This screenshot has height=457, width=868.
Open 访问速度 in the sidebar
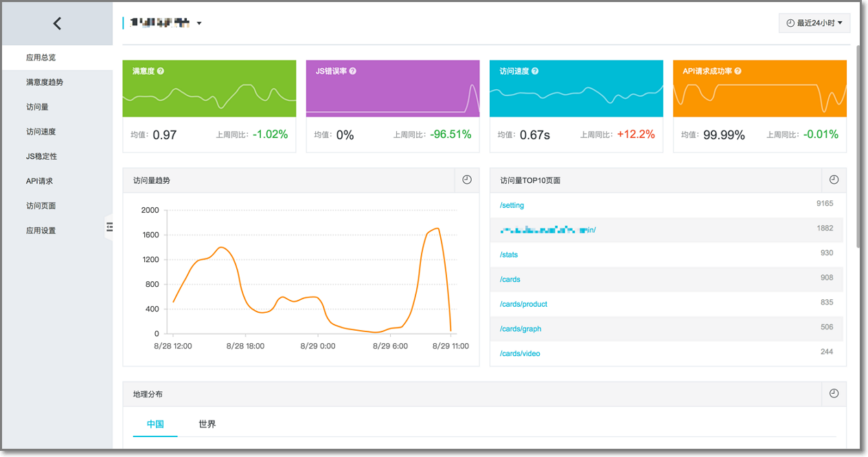[x=56, y=132]
